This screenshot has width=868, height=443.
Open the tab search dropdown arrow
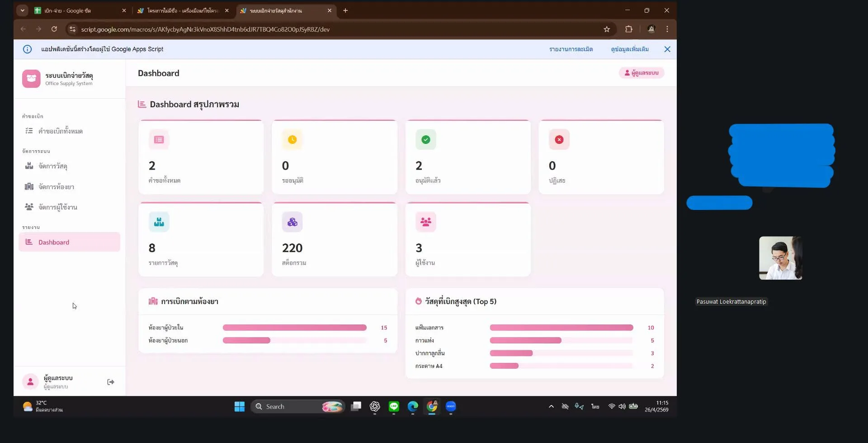22,10
